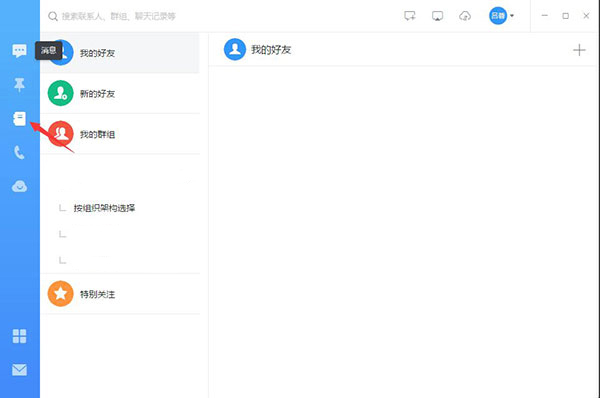Open the workbench grid apps icon
Viewport: 600px width, 398px height.
click(19, 336)
